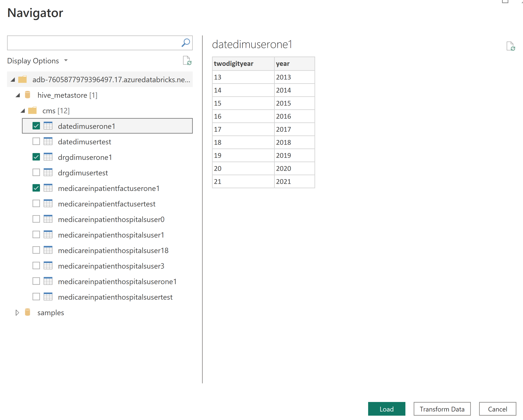Click the hive_metastore database icon

click(x=28, y=95)
